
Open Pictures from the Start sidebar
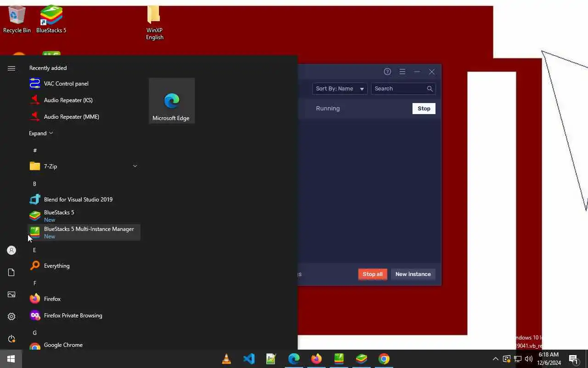pyautogui.click(x=11, y=294)
